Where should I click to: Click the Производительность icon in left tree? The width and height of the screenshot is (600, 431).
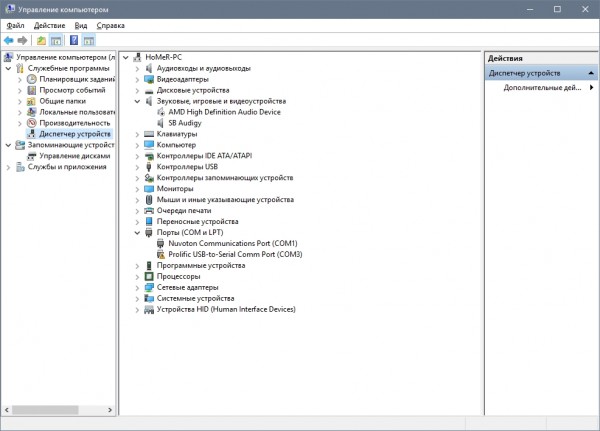(32, 122)
